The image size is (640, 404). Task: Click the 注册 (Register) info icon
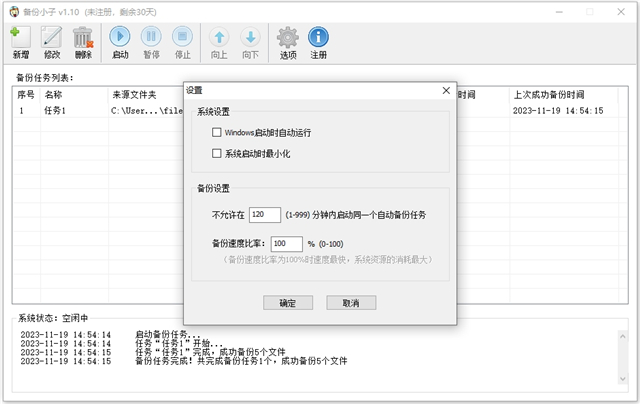pyautogui.click(x=319, y=40)
